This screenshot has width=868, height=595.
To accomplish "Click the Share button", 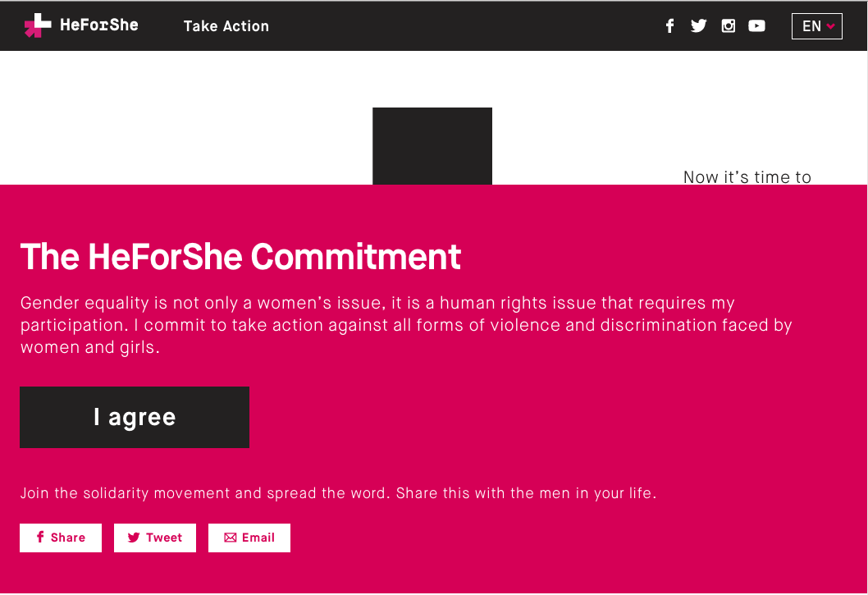I will [61, 538].
